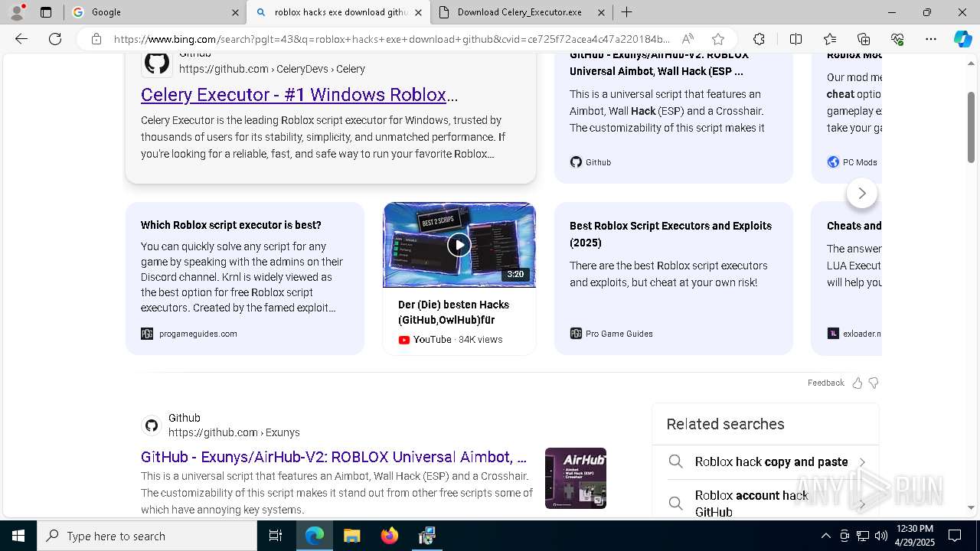The width and height of the screenshot is (980, 551).
Task: Open the Der (Die) besten Hacks video title
Action: (453, 312)
